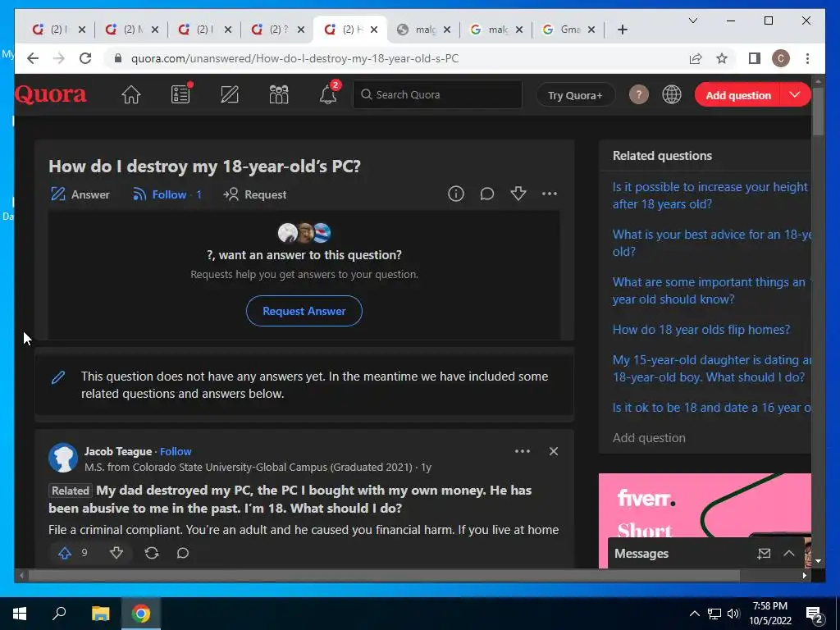The image size is (840, 630).
Task: Go back in browser
Action: click(33, 58)
